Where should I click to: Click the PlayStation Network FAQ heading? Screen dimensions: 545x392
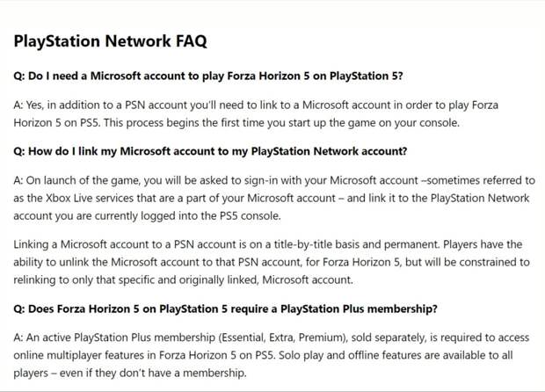[110, 41]
